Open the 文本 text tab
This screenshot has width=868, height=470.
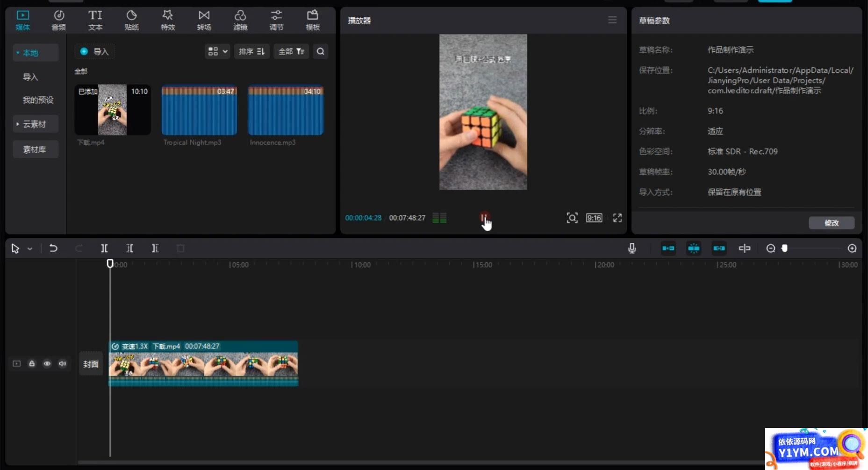(95, 21)
